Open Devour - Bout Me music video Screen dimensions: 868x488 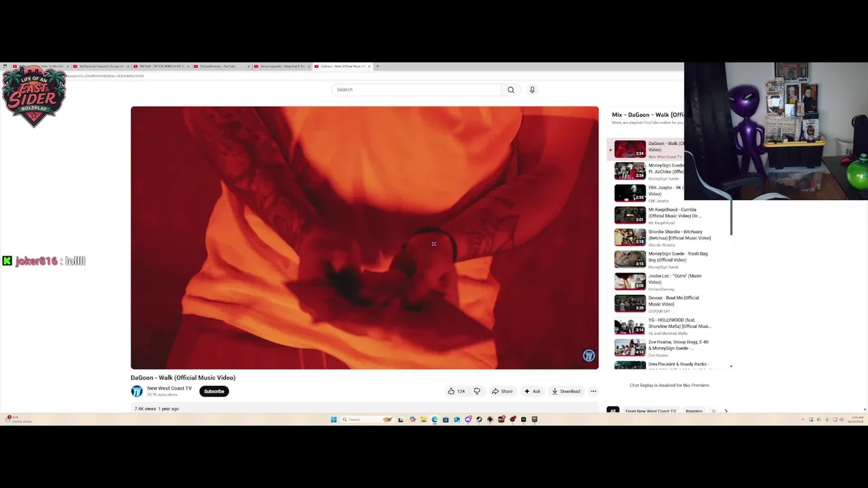(x=673, y=301)
